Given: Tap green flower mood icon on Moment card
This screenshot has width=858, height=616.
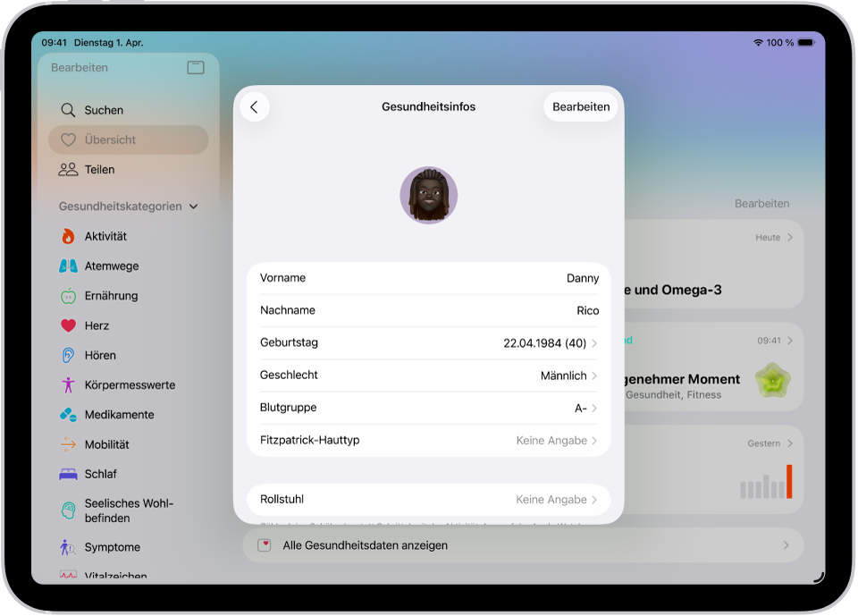Looking at the screenshot, I should pyautogui.click(x=772, y=381).
